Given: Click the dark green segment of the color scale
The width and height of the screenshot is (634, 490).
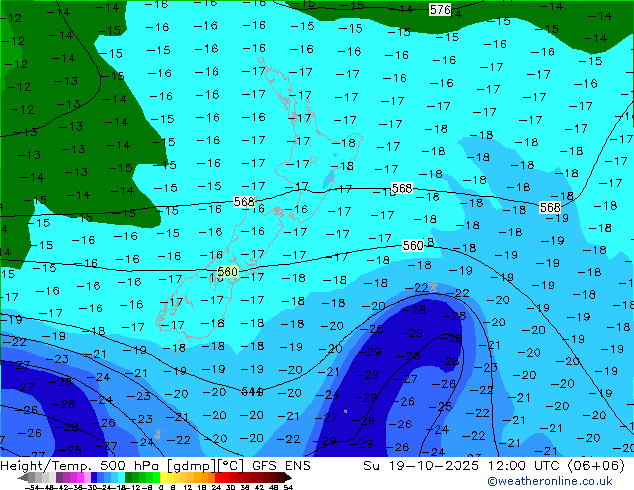Looking at the screenshot, I should 128,477.
